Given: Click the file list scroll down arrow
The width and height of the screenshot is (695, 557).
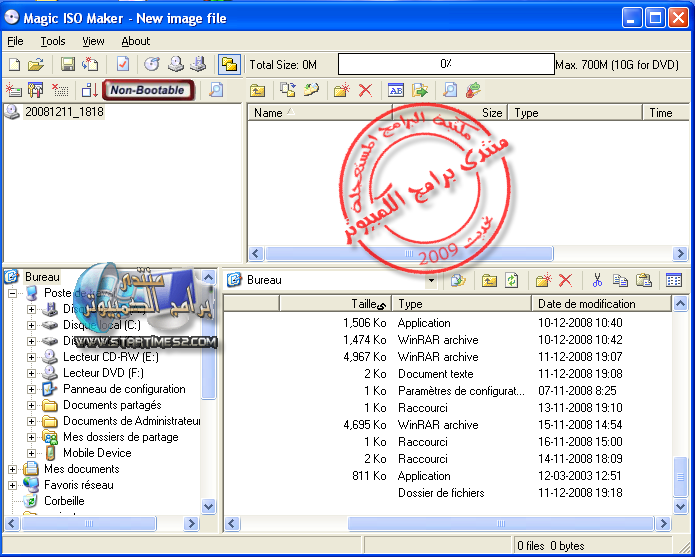Looking at the screenshot, I should pos(680,506).
